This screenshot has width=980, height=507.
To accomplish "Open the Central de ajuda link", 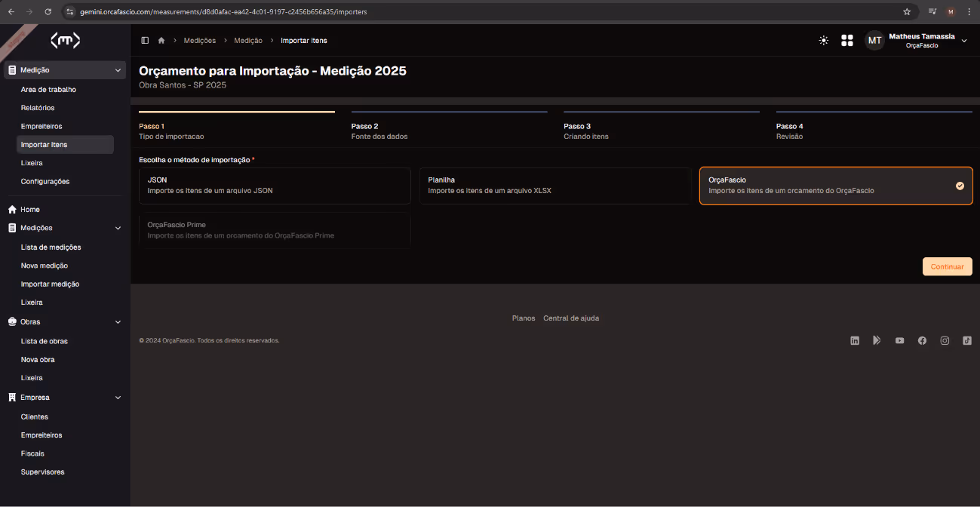I will [x=571, y=318].
